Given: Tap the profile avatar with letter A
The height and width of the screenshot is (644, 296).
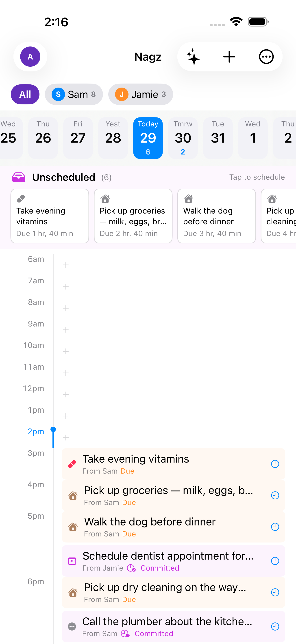Looking at the screenshot, I should click(30, 57).
